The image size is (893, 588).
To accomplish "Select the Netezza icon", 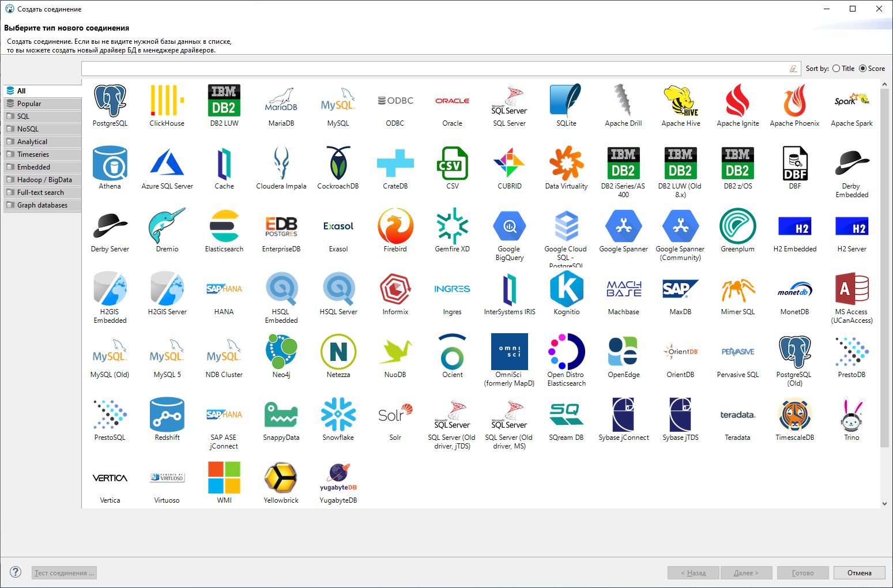I will 338,352.
